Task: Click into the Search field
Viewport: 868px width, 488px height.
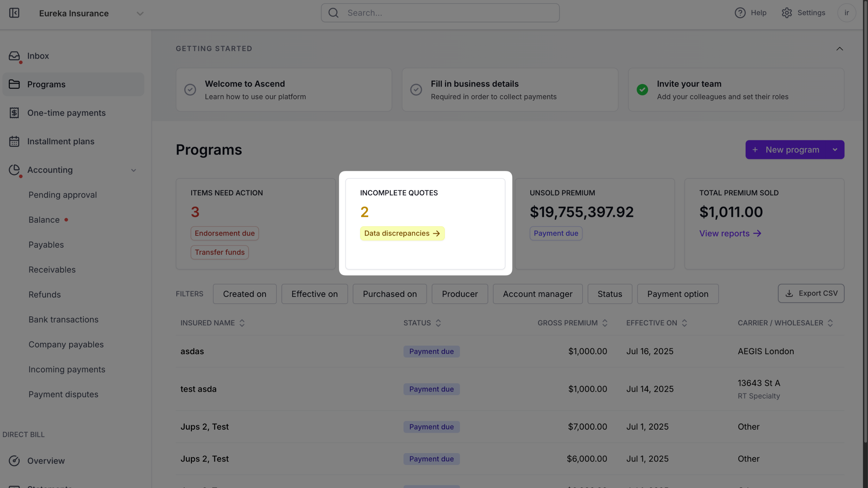Action: point(440,13)
